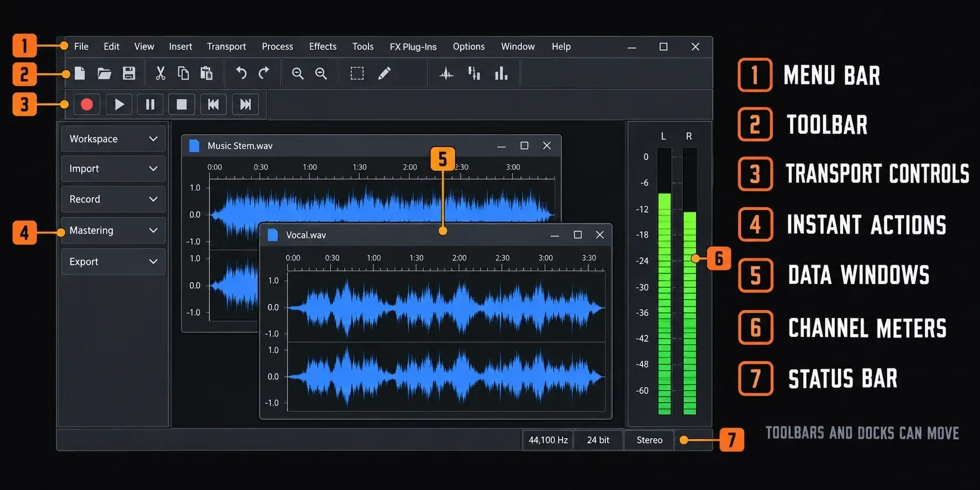Skip to the start of the file
This screenshot has height=490, width=980.
pyautogui.click(x=213, y=104)
